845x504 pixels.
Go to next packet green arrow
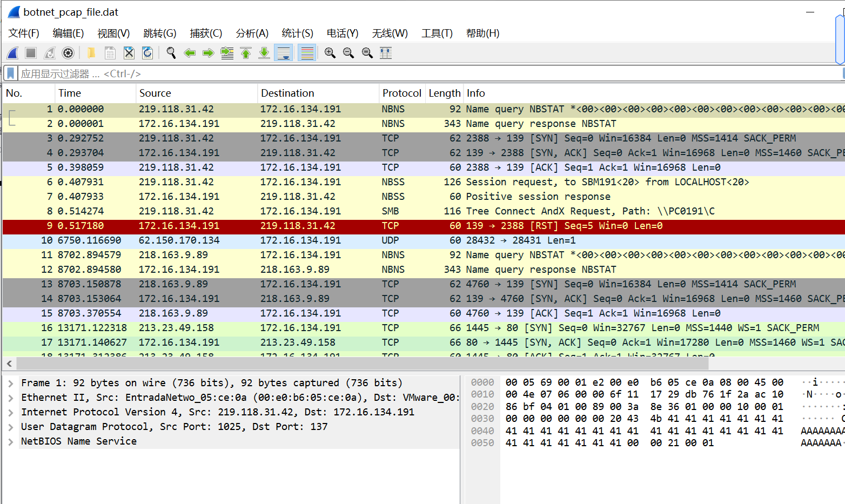(x=208, y=53)
